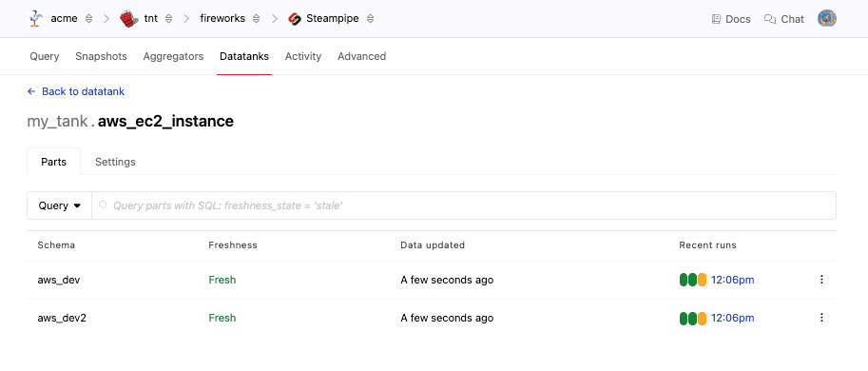
Task: Click the back arrow beside Back to datatank
Action: tap(31, 91)
